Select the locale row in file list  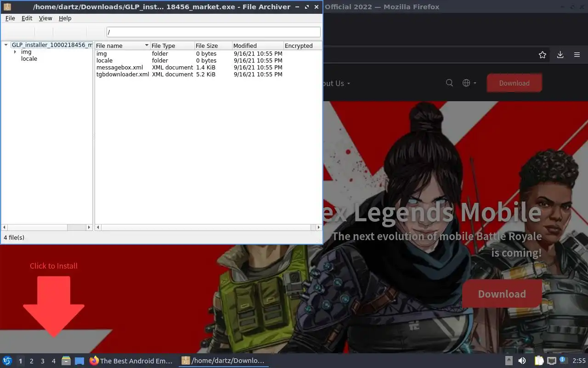208,61
